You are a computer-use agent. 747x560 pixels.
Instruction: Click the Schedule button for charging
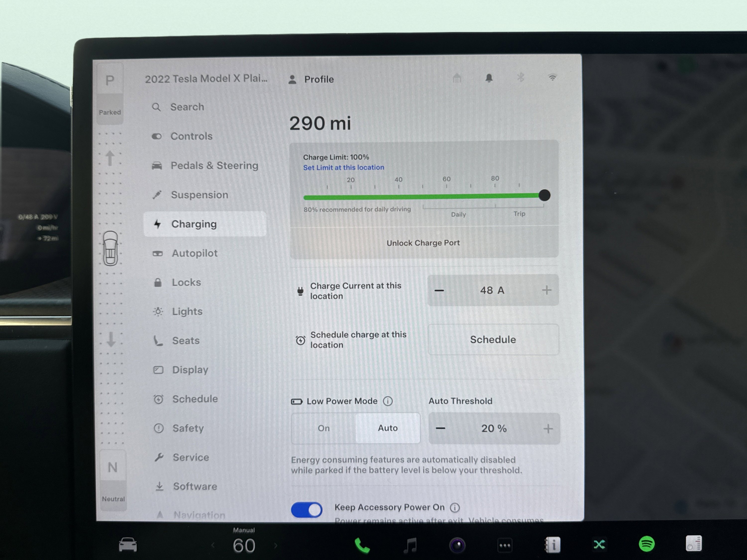(493, 339)
